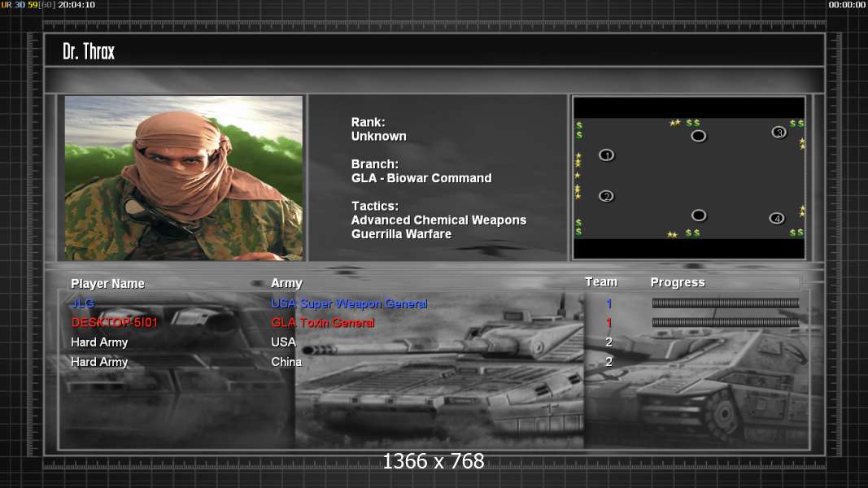Click the Dr. Thrax title heading
The image size is (868, 488).
tap(89, 51)
